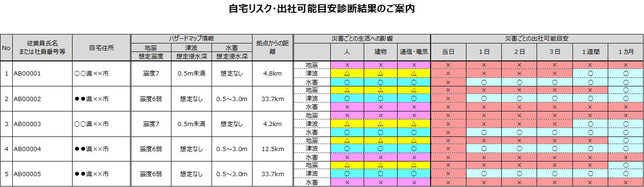
Task: Click the ハザードマップ情報 header
Action: tap(191, 39)
